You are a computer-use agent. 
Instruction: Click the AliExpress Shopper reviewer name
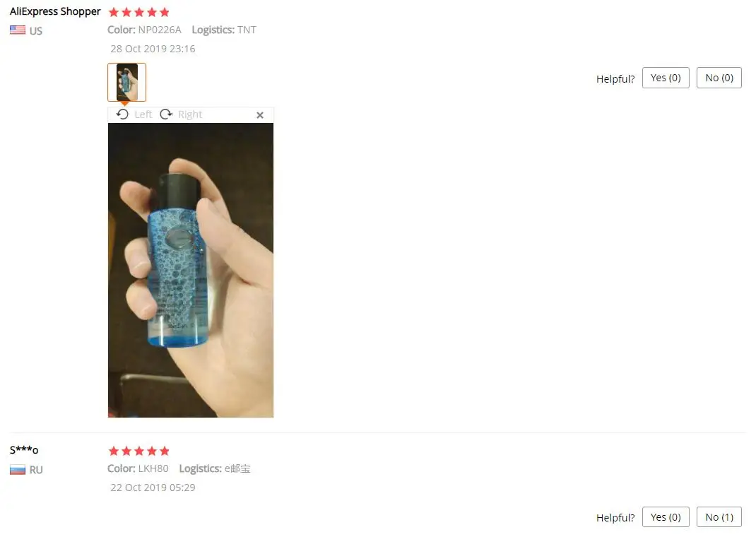55,11
